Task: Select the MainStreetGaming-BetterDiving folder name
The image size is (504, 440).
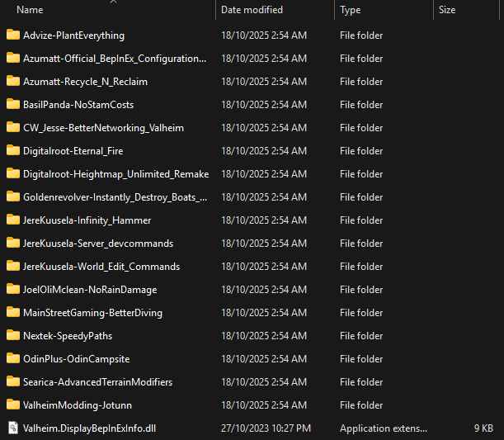Action: [x=92, y=313]
